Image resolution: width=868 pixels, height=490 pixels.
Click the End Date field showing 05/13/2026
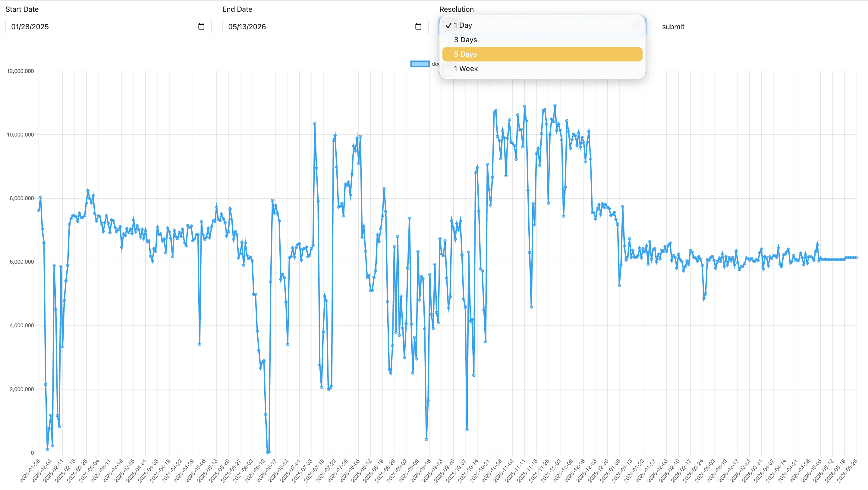tap(325, 27)
